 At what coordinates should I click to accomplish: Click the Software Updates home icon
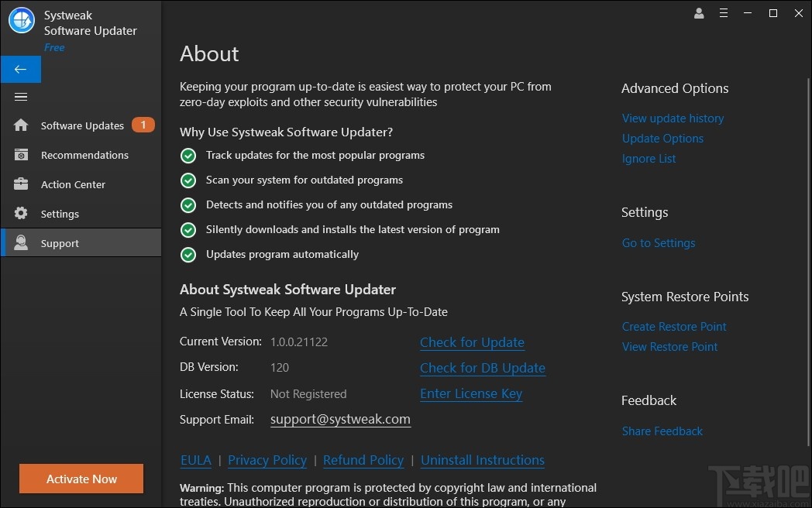[x=21, y=125]
